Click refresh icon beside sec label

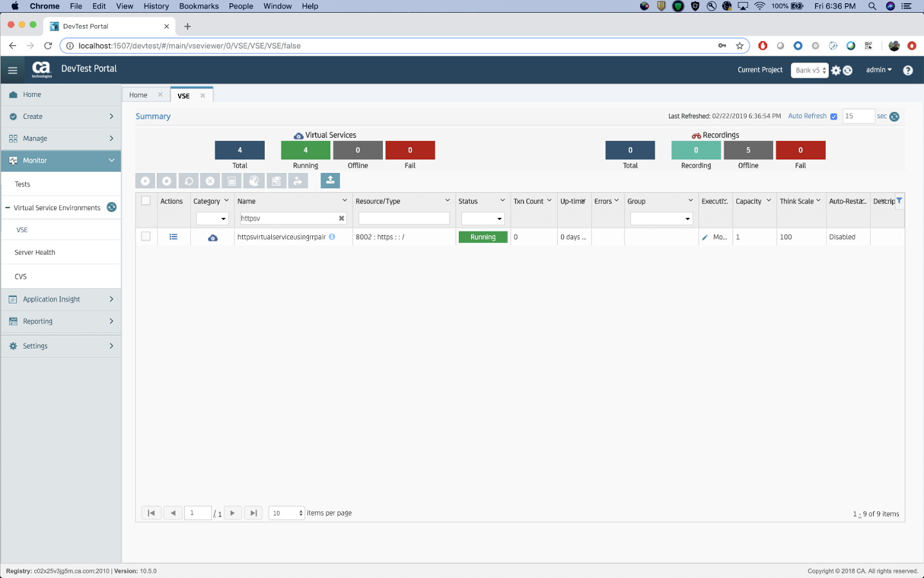click(x=894, y=116)
